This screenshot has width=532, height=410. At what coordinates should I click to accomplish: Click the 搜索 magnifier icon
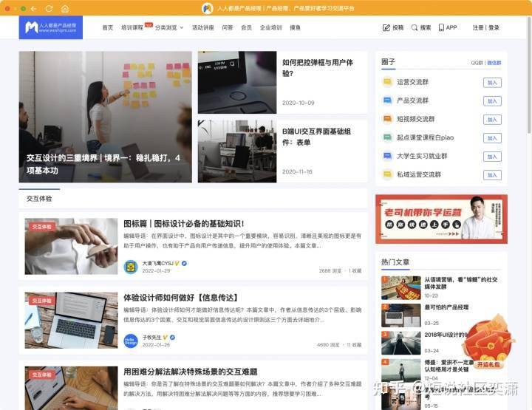tap(415, 27)
